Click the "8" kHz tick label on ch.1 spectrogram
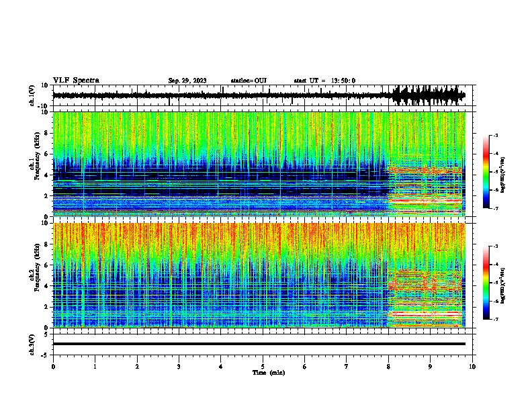Screen dimensions: 532x411 46,133
